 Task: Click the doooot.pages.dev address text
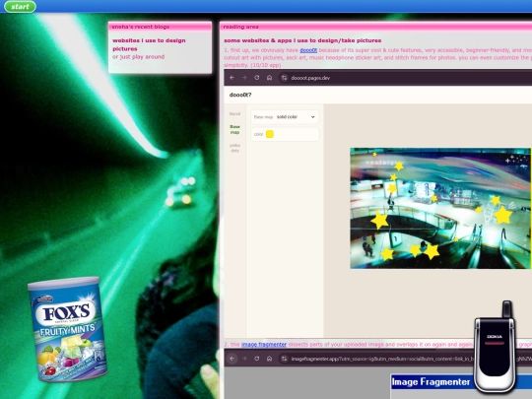click(310, 78)
